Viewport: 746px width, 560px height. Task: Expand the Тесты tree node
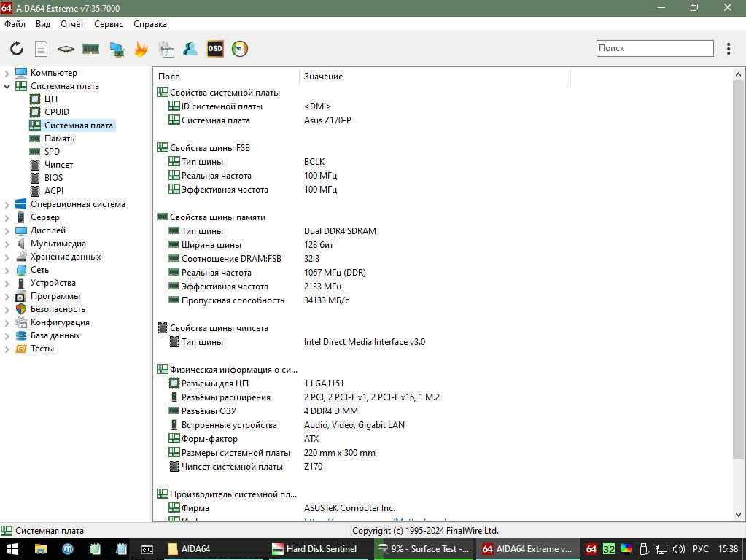7,349
